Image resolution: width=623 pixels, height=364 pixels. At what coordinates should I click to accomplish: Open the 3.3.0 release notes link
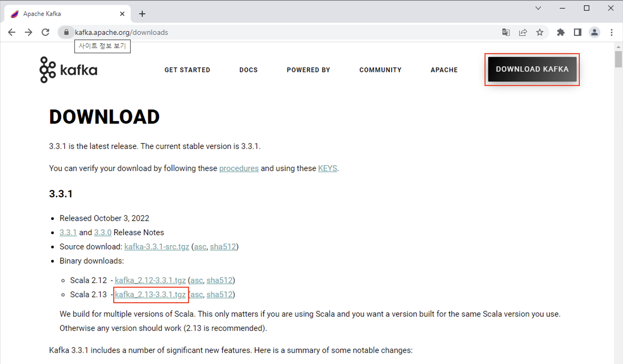(x=103, y=232)
